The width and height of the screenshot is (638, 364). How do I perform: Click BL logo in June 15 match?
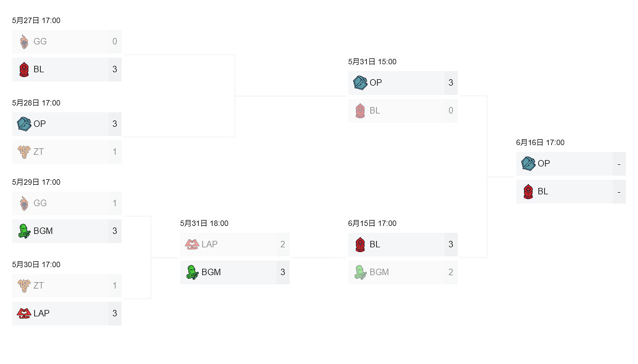[360, 245]
